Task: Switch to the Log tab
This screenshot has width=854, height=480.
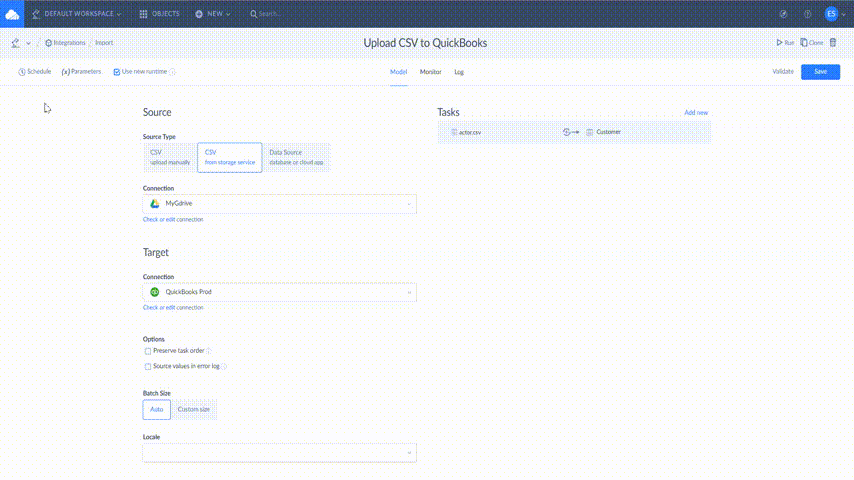Action: point(459,72)
